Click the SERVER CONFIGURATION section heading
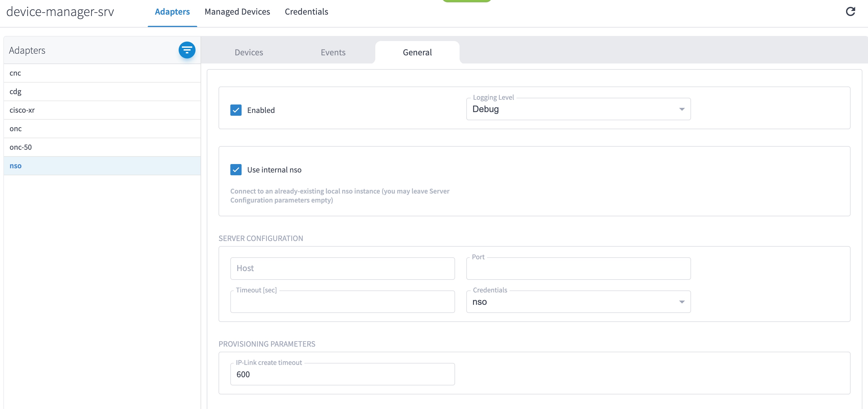This screenshot has height=409, width=868. pyautogui.click(x=261, y=238)
